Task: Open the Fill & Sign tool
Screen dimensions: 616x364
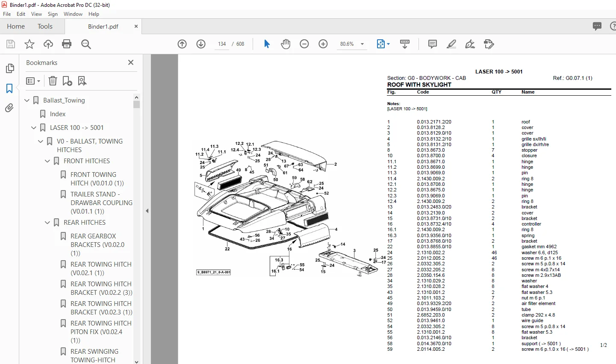Action: pos(470,44)
